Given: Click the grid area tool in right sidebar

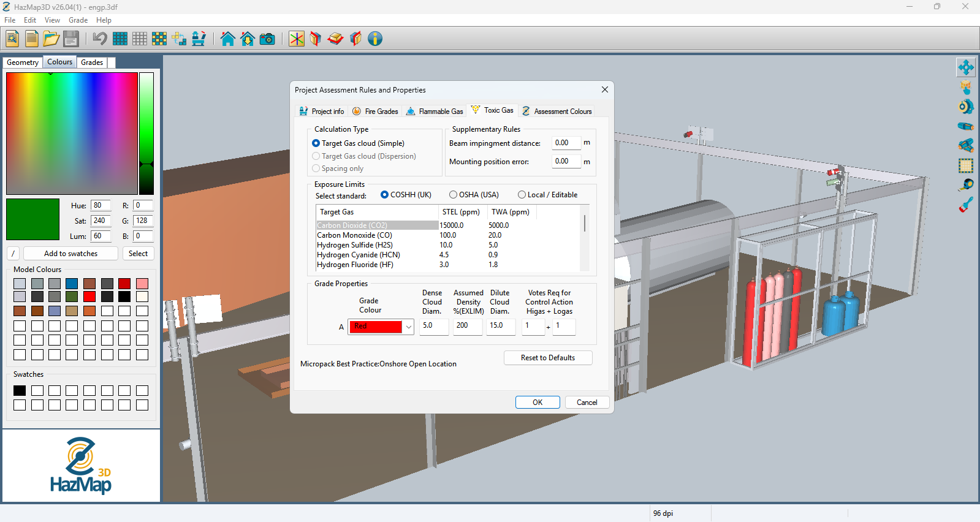Looking at the screenshot, I should click(966, 165).
